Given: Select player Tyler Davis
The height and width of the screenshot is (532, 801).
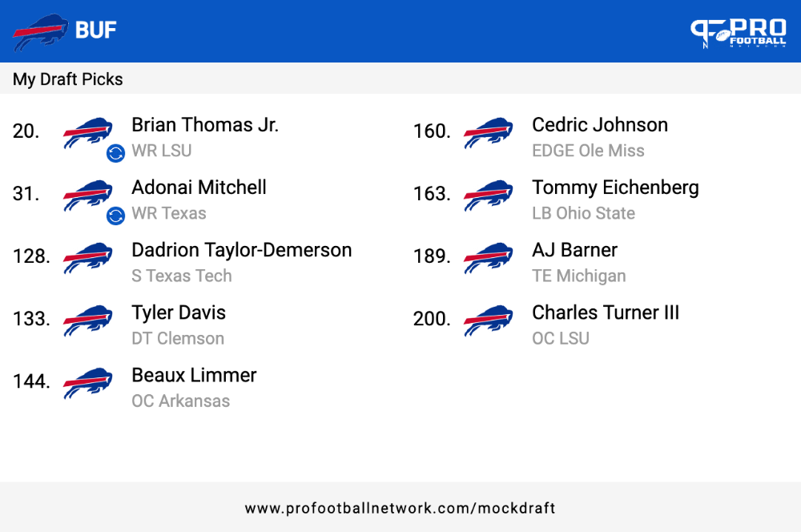Looking at the screenshot, I should click(179, 312).
